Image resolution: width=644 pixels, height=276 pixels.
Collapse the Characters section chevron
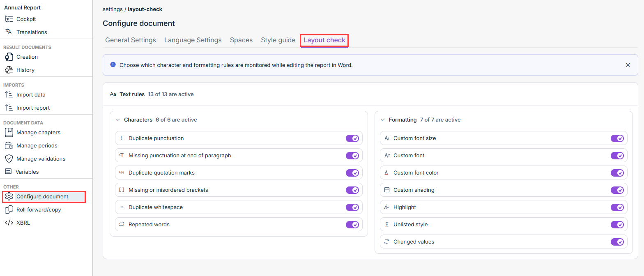[118, 120]
